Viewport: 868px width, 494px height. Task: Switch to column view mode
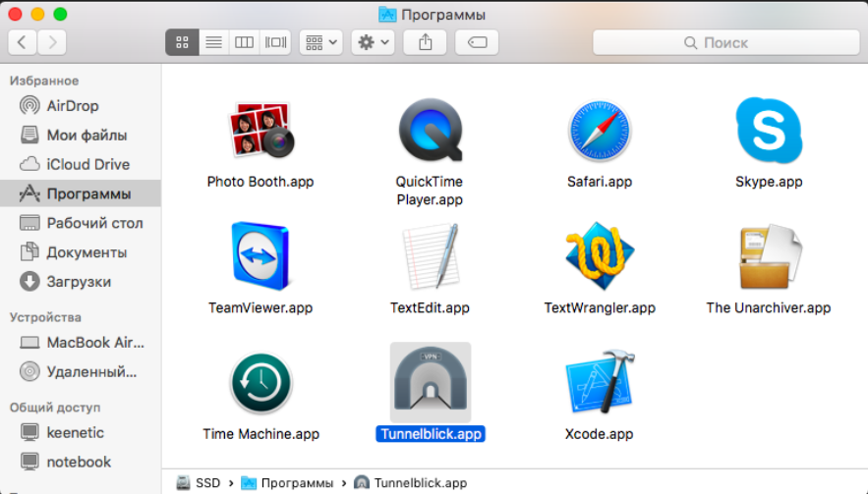pyautogui.click(x=244, y=42)
